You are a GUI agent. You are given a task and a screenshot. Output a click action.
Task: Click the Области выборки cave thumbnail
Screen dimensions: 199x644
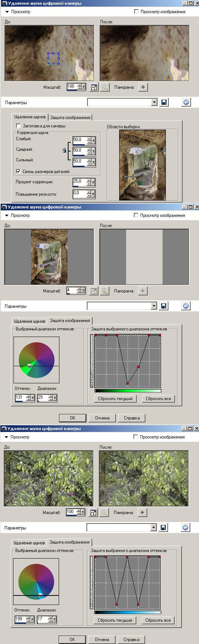click(143, 165)
